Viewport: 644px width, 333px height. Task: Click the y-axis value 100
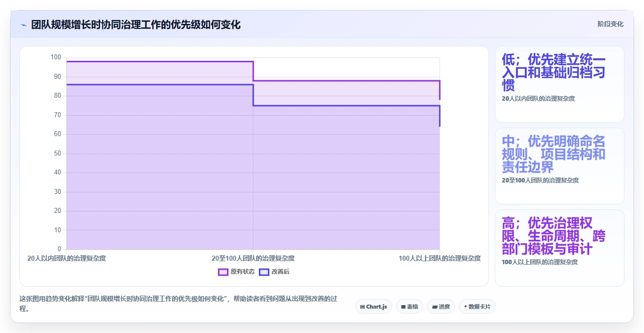(x=56, y=57)
